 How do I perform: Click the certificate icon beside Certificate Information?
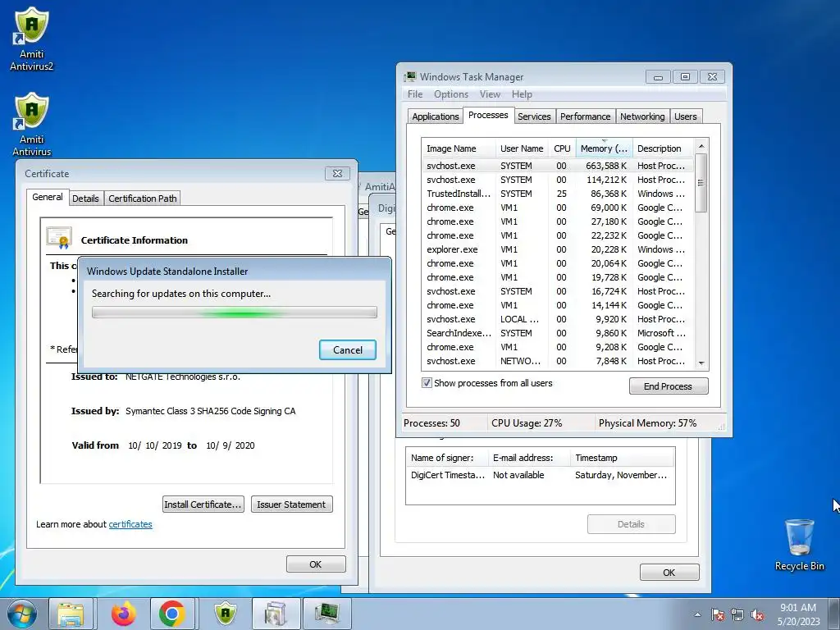point(59,239)
